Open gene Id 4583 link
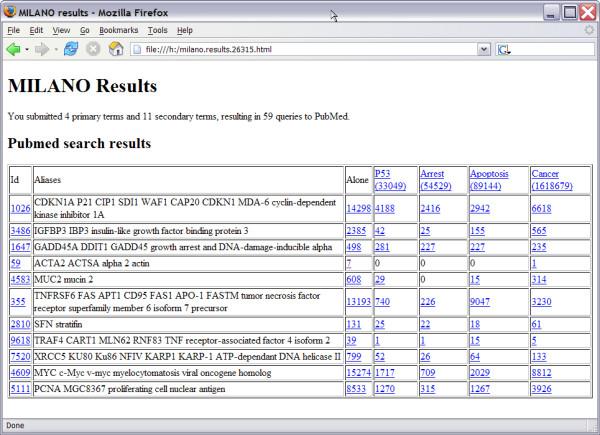Screen dimensions: 600x435 coord(21,280)
